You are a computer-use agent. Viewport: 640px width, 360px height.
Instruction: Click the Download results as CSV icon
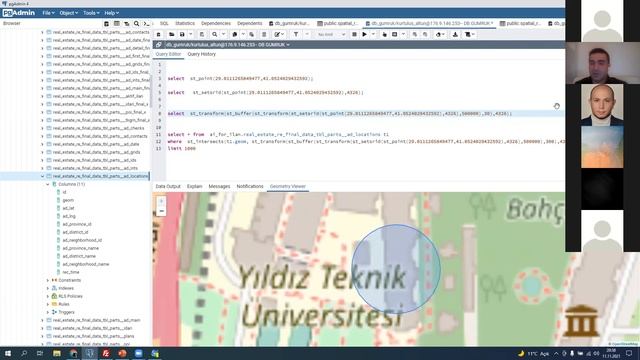[455, 35]
